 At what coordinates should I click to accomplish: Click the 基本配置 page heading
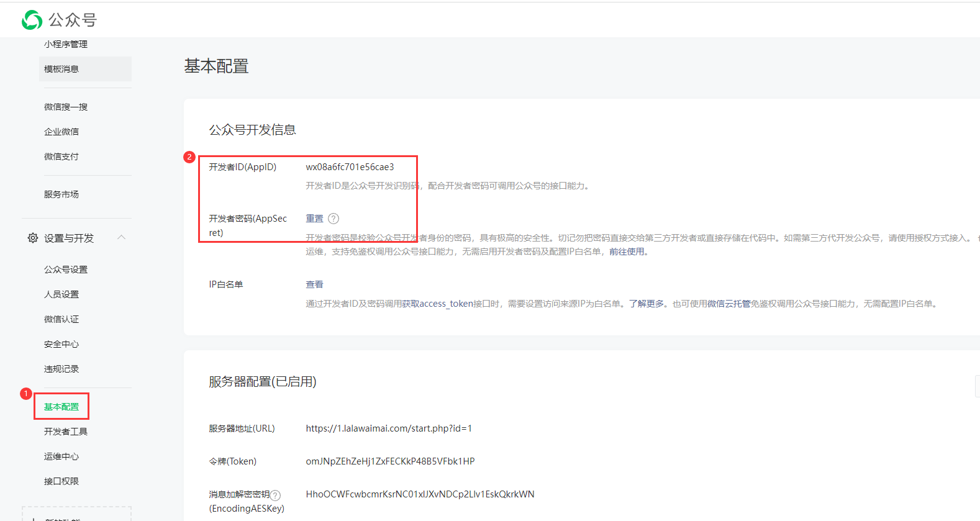click(216, 66)
